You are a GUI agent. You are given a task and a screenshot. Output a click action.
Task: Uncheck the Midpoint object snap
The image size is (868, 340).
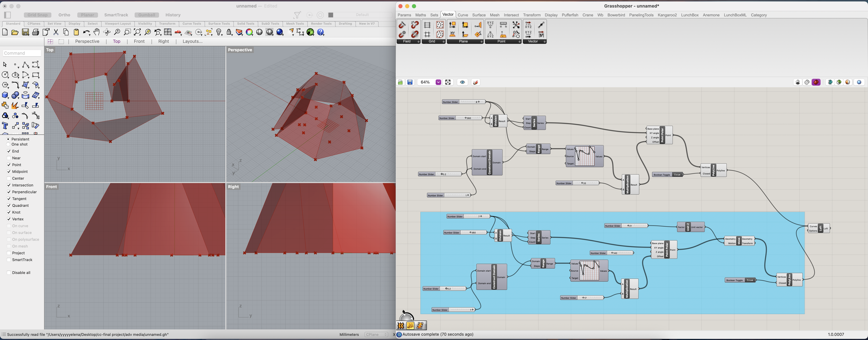tap(9, 172)
